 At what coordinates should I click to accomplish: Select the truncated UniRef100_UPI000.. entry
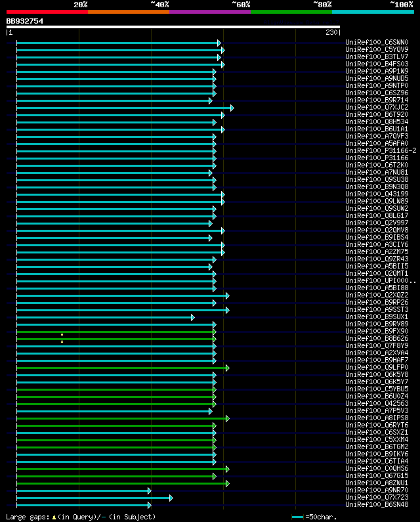pyautogui.click(x=381, y=280)
